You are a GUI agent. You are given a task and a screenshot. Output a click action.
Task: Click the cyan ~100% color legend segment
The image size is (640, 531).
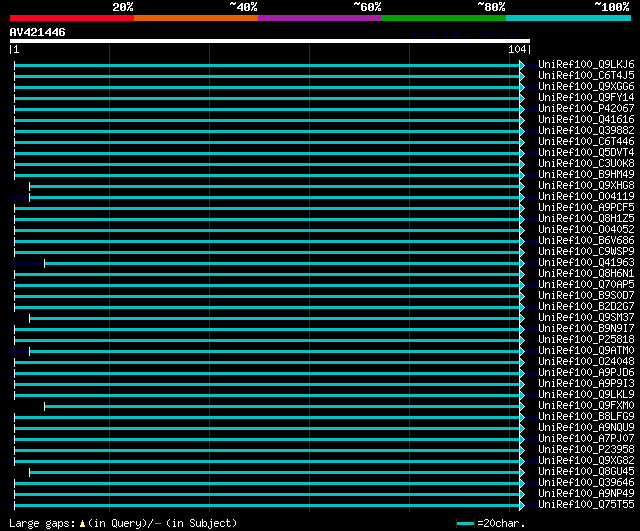(x=569, y=18)
